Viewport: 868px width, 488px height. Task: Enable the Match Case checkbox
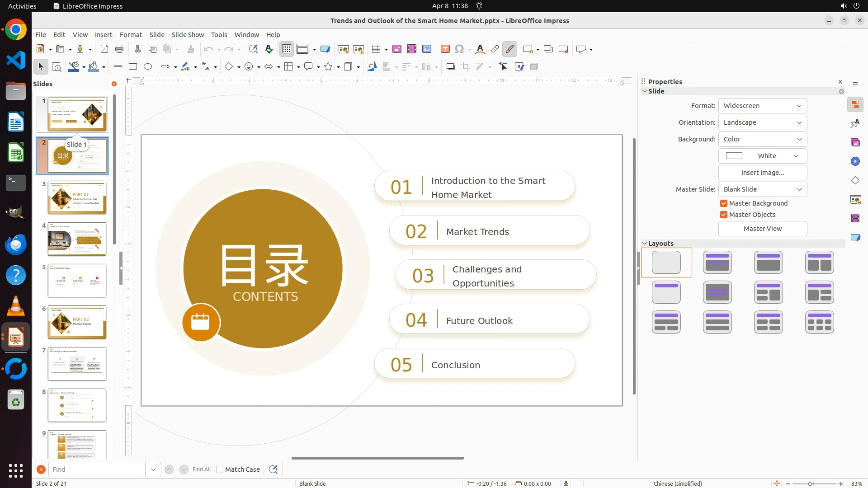click(220, 469)
